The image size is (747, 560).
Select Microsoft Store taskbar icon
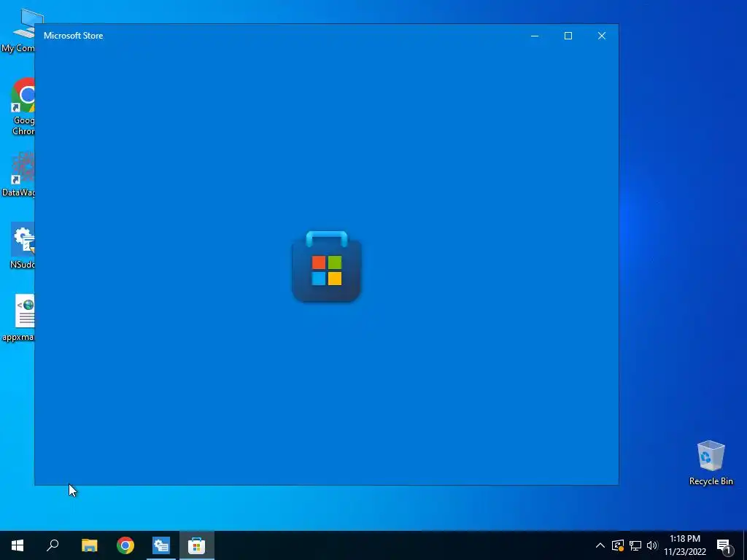[x=196, y=545]
